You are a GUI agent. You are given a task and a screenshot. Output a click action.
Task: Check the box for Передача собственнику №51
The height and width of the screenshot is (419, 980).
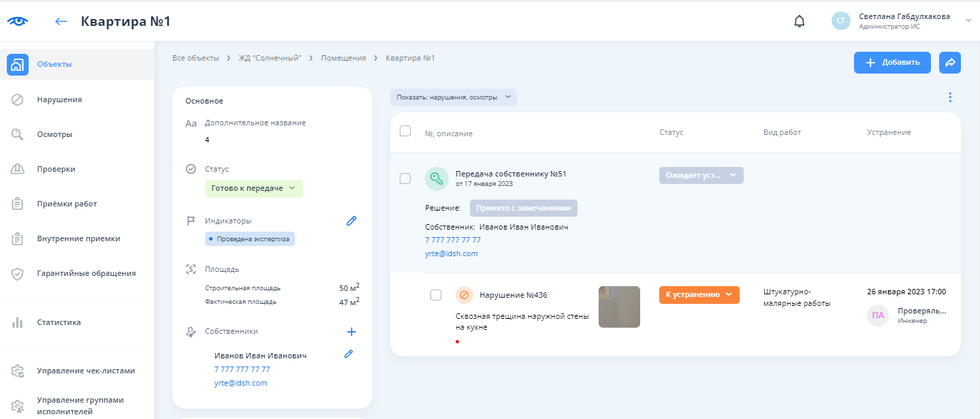coord(405,179)
